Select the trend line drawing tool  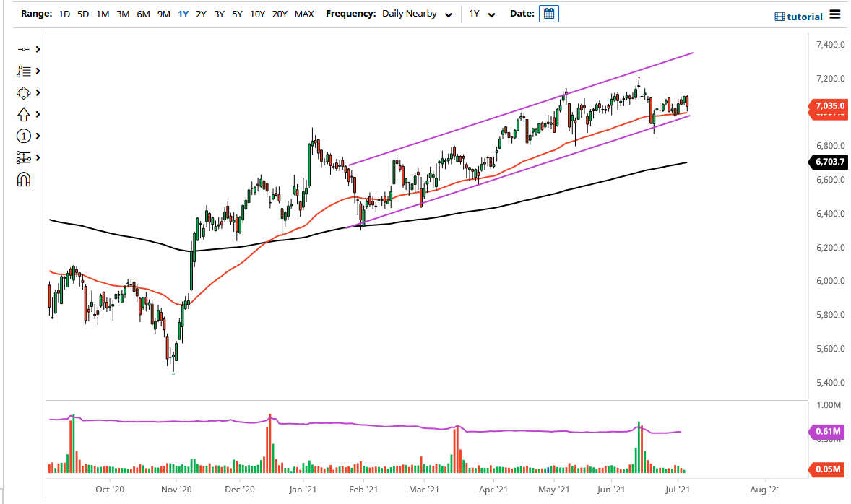(x=24, y=49)
